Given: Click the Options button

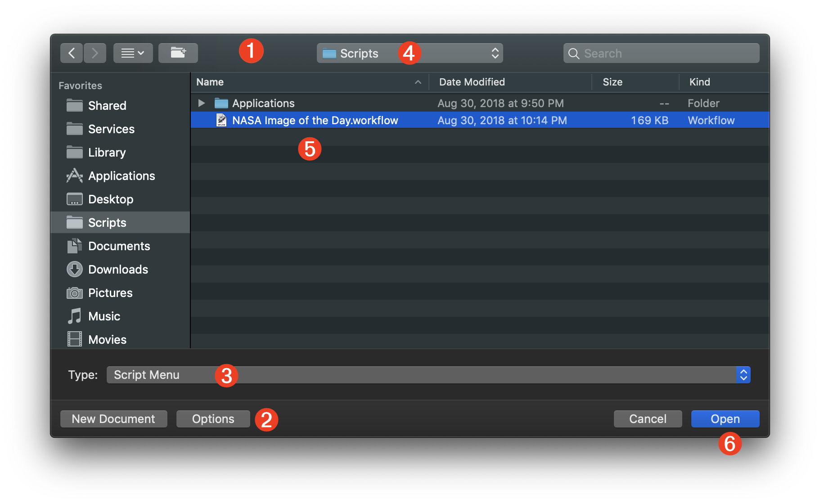Looking at the screenshot, I should pos(213,419).
